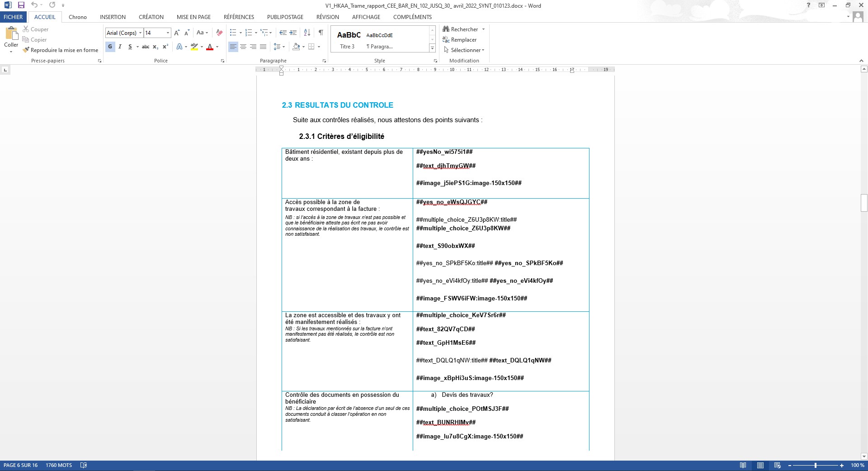Click the increase indent icon
868x471 pixels.
pos(293,33)
